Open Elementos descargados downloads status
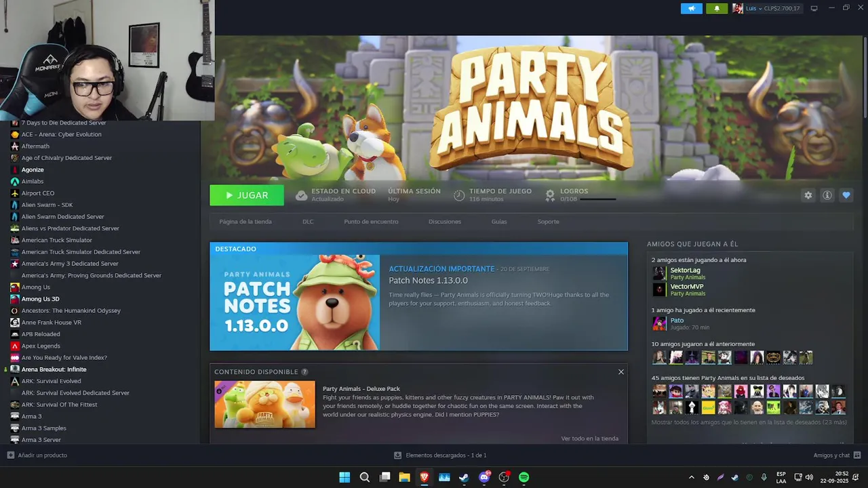 (x=440, y=455)
